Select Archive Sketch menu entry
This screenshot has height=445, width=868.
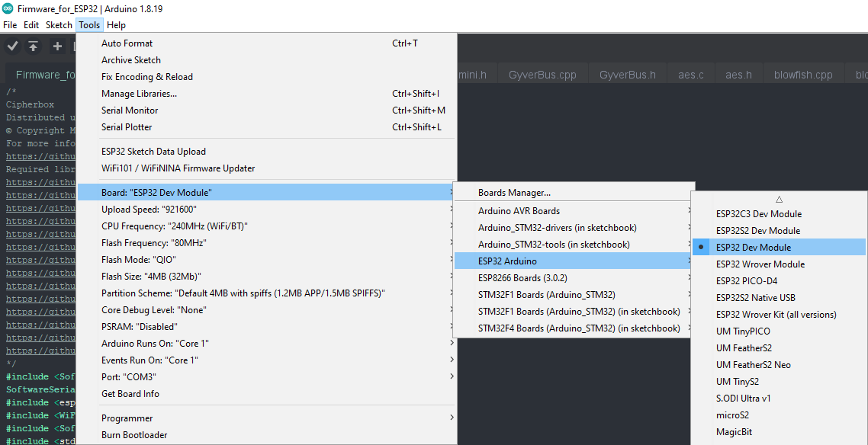[267, 59]
